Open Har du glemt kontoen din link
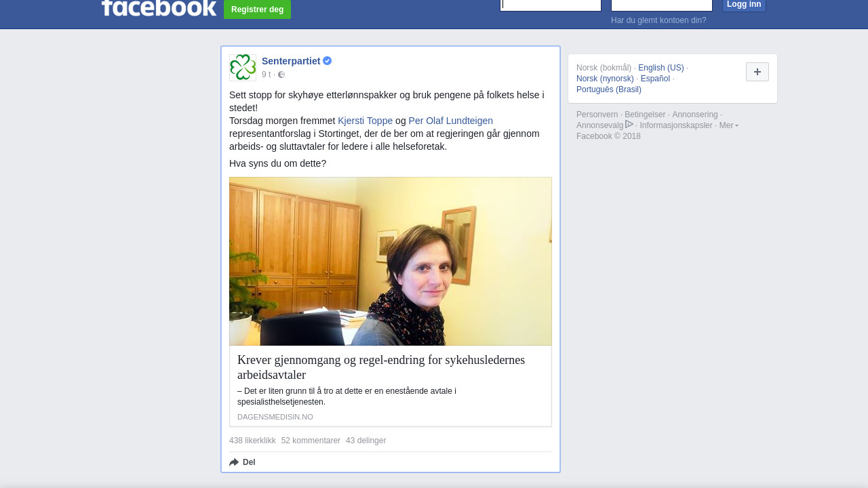868x488 pixels. tap(658, 20)
